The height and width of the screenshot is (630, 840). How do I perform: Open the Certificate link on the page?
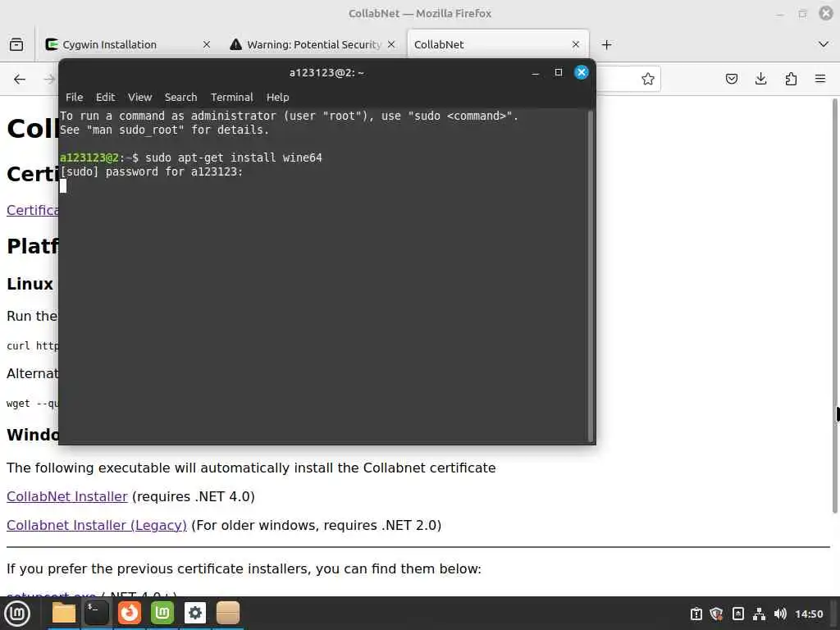click(33, 210)
